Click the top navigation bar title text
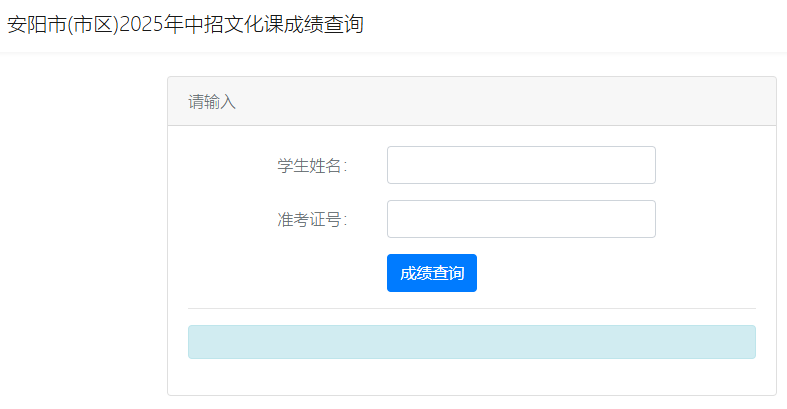Image resolution: width=787 pixels, height=409 pixels. pos(185,24)
